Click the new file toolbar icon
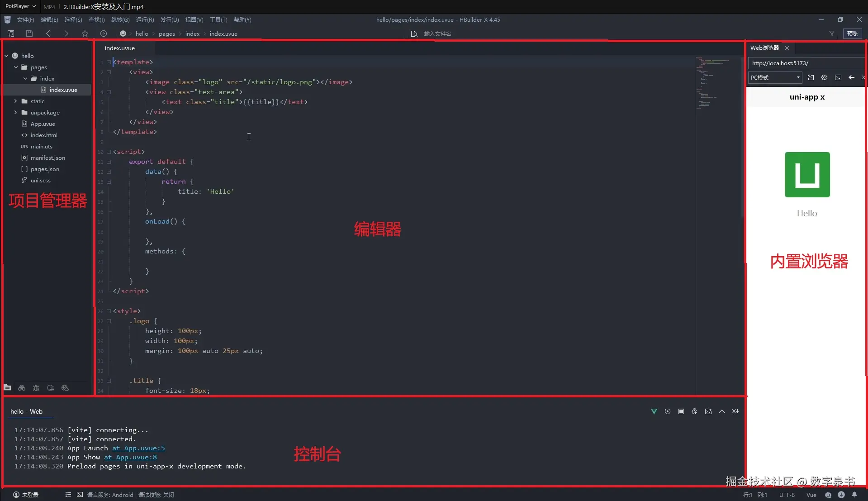Screen dimensions: 868x501 pyautogui.click(x=11, y=33)
